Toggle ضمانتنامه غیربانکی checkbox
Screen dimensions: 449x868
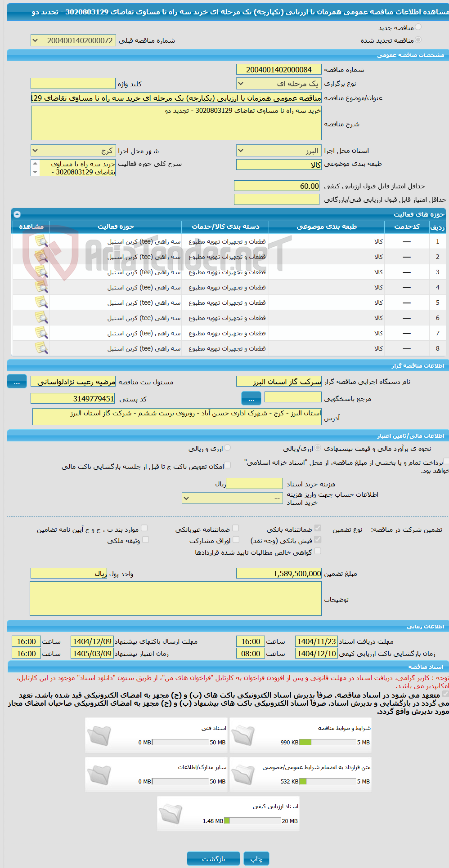point(236,529)
